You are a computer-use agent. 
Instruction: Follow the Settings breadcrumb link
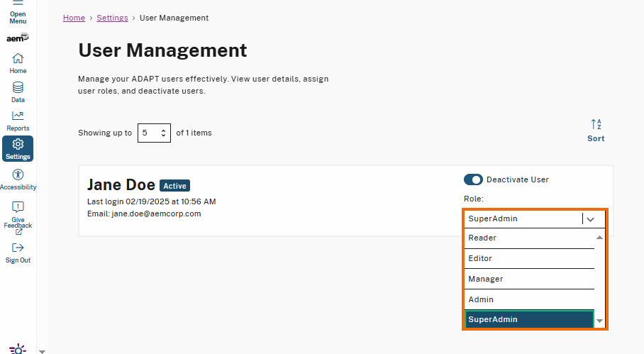(x=112, y=18)
